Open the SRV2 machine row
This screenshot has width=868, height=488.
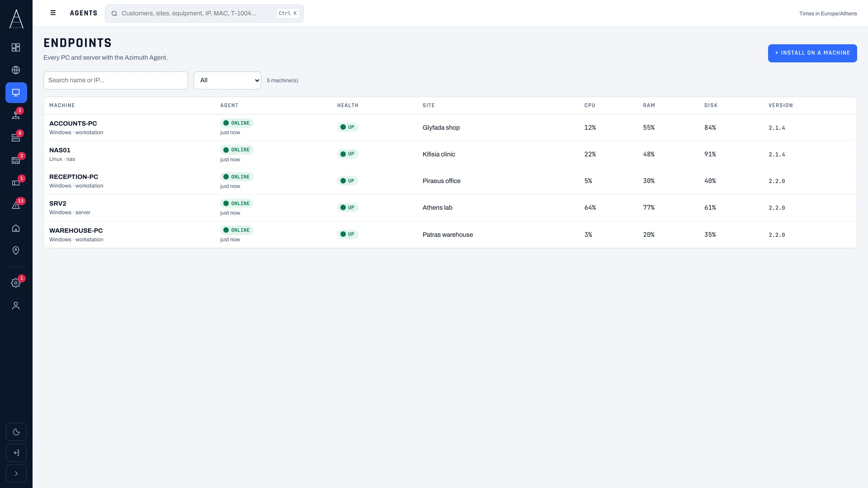(450, 208)
